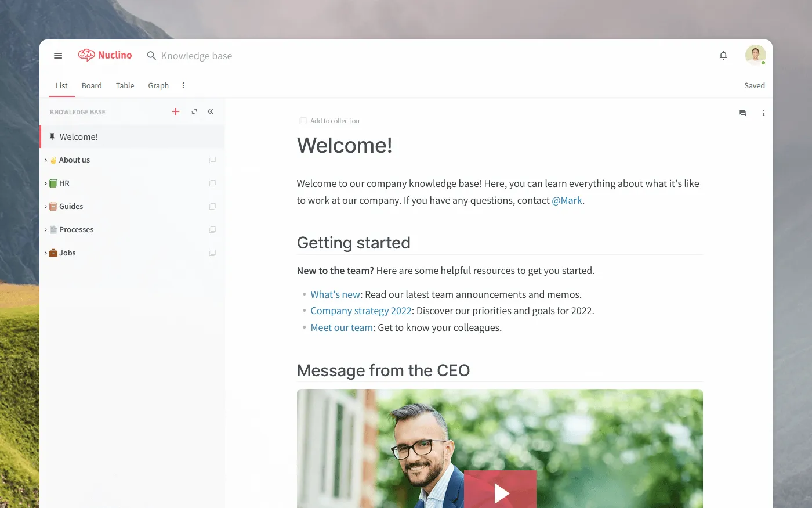Screen dimensions: 812x508
Task: Open the page options three-dot menu
Action: tap(764, 113)
